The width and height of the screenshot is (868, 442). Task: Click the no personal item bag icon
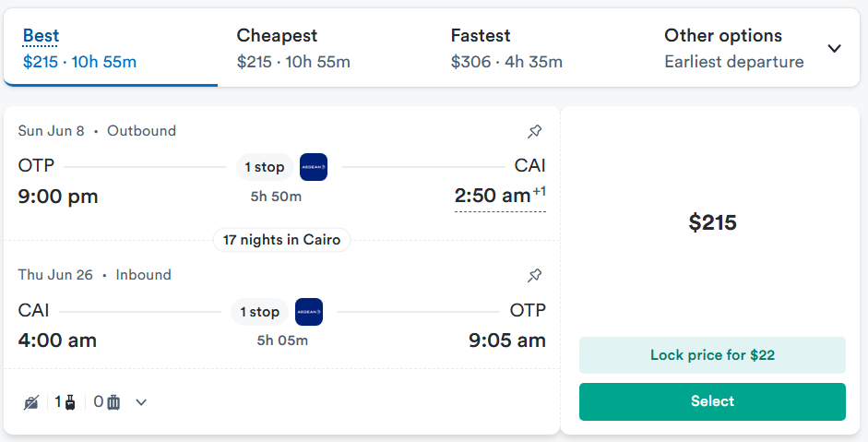click(31, 402)
